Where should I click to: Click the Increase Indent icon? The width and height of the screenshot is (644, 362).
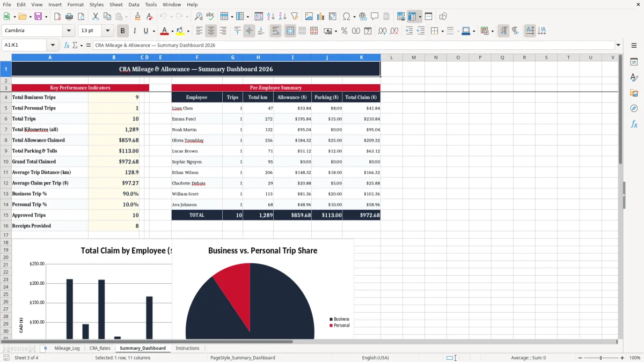click(409, 31)
